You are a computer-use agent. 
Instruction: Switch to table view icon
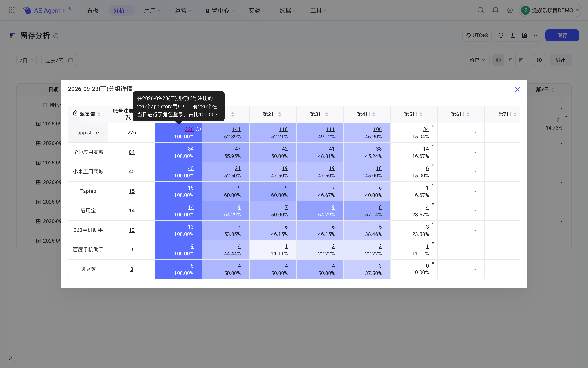coord(498,60)
